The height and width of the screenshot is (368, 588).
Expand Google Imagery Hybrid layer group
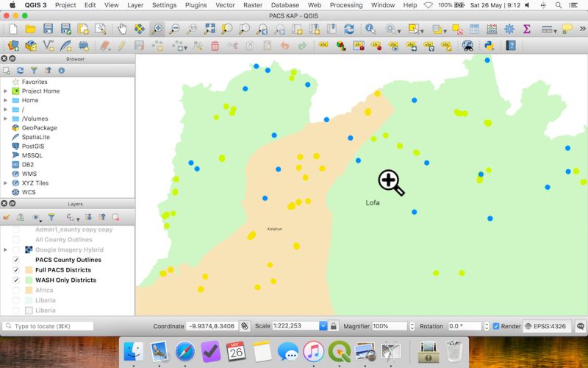(x=6, y=250)
